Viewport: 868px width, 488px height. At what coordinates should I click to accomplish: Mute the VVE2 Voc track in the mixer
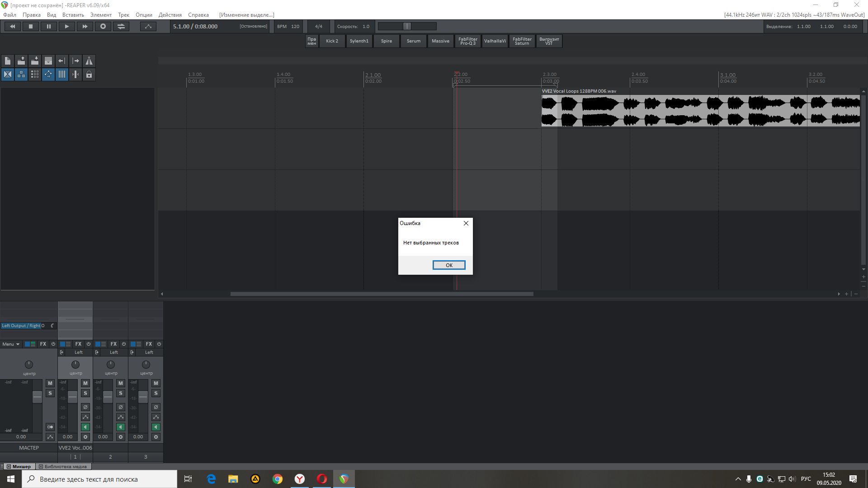(85, 383)
